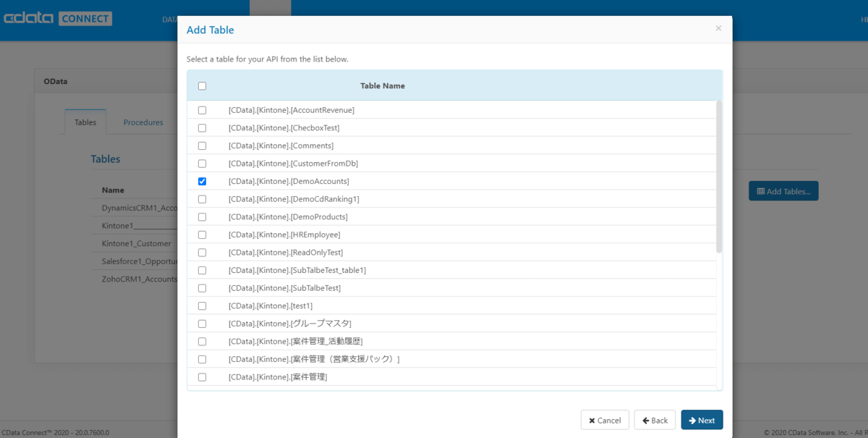The image size is (868, 438).
Task: Close the Add Table dialog
Action: (718, 28)
